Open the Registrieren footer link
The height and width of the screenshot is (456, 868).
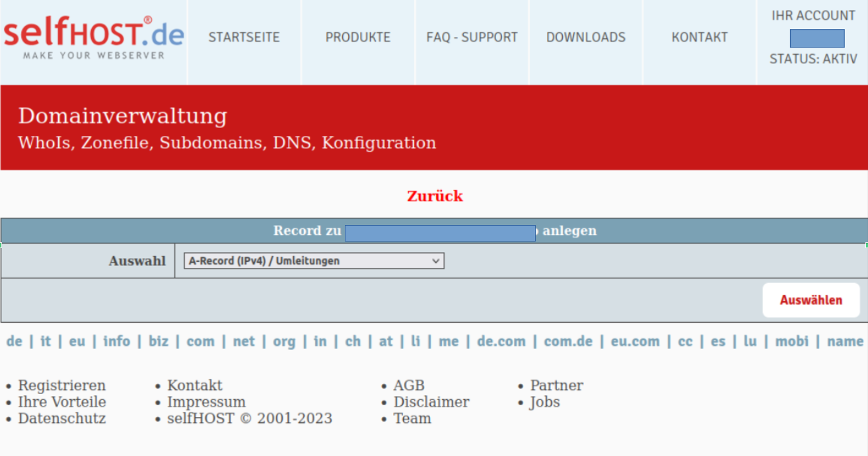click(61, 385)
